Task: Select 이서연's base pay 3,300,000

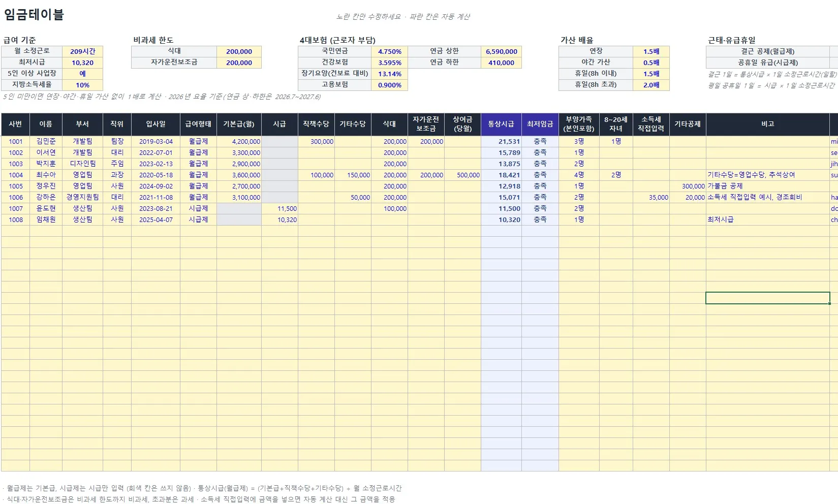Action: click(x=239, y=152)
